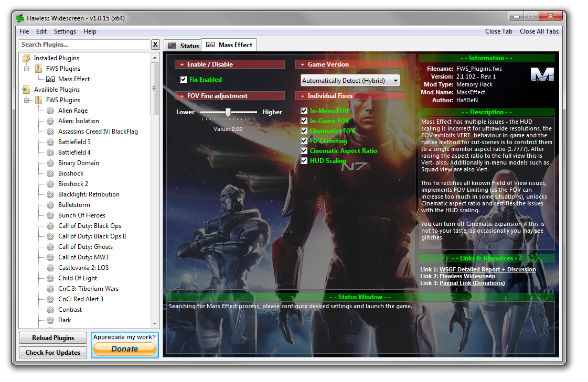Click the Availible Plugins folder icon
Viewport: 588px width, 382px height.
tap(26, 90)
